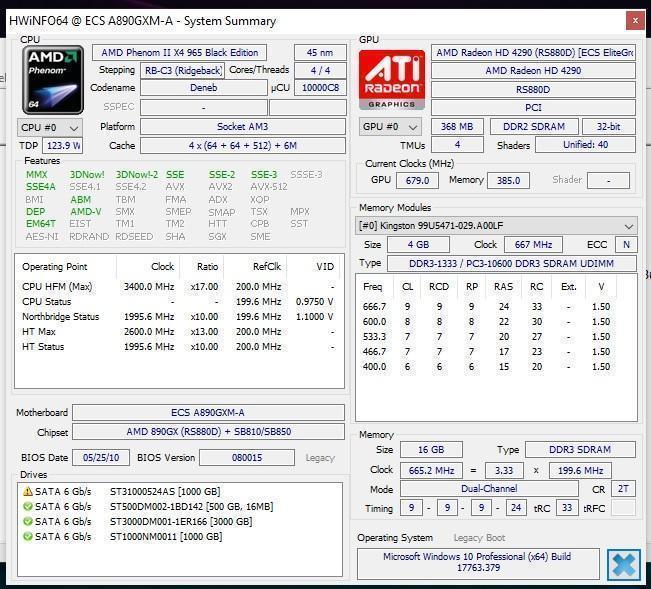651x589 pixels.
Task: Select the 666.7 frequency timing row
Action: point(487,307)
